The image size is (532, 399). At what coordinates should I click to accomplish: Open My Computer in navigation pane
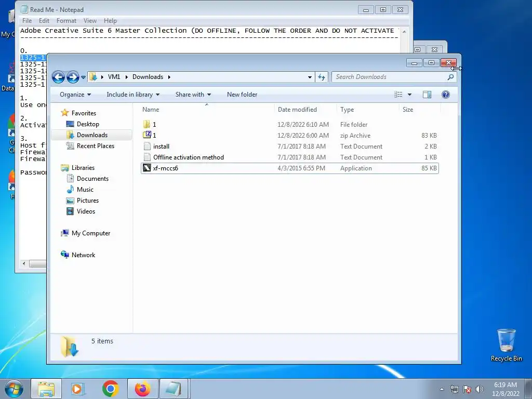pyautogui.click(x=90, y=233)
